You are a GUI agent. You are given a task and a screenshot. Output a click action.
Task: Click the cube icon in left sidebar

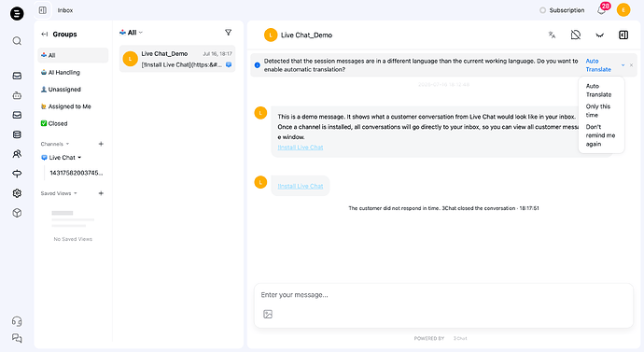pyautogui.click(x=17, y=213)
